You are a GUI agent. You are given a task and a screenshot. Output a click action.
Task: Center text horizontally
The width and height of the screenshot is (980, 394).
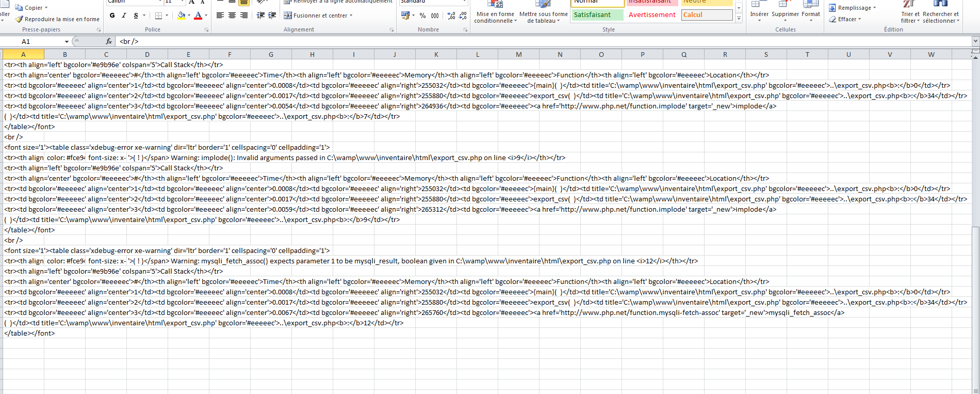(x=232, y=15)
